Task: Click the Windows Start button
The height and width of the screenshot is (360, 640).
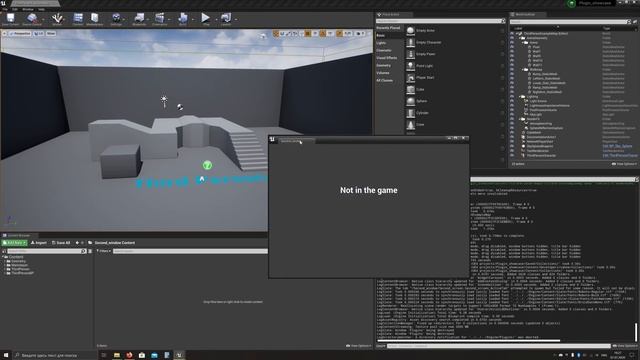Action: point(6,356)
